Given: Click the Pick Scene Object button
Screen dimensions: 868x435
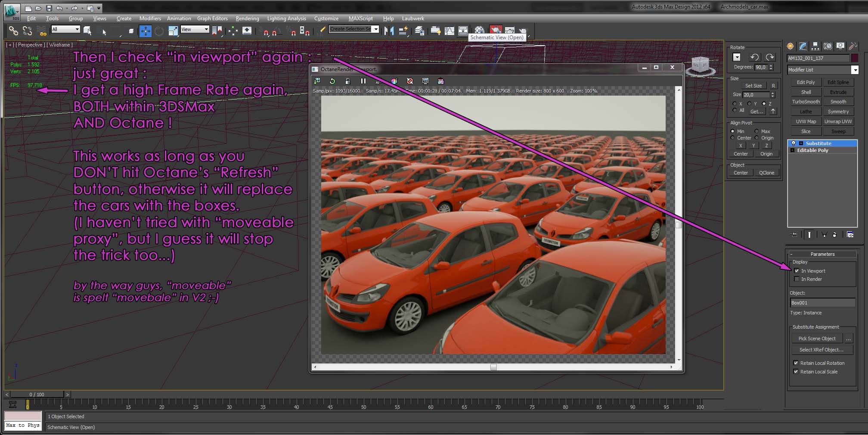Looking at the screenshot, I should coord(817,339).
